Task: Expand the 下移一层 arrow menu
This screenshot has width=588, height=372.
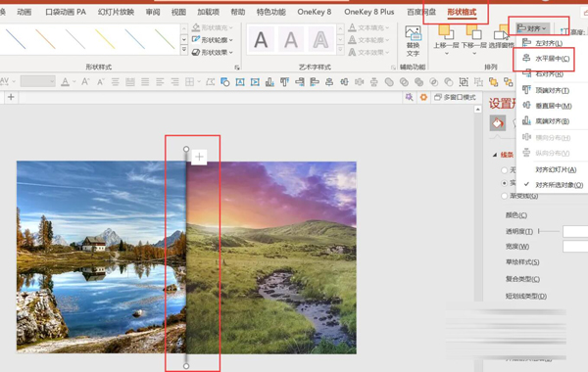Action: (x=474, y=54)
